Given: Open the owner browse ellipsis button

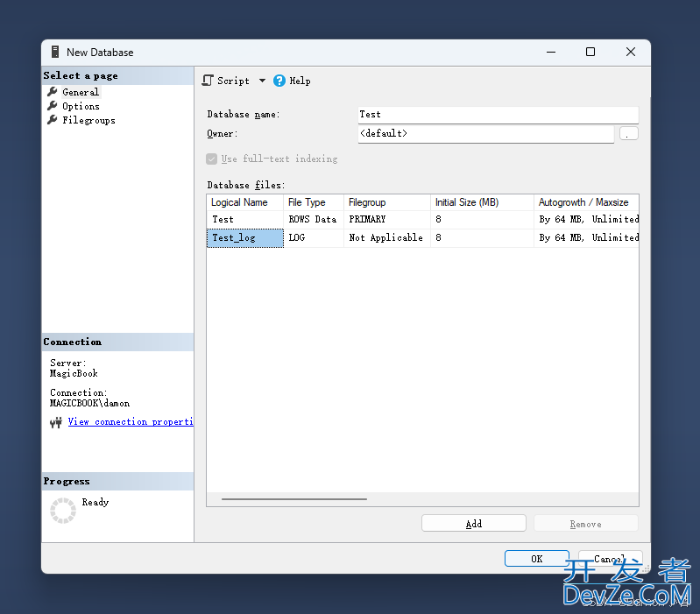Looking at the screenshot, I should [x=628, y=133].
